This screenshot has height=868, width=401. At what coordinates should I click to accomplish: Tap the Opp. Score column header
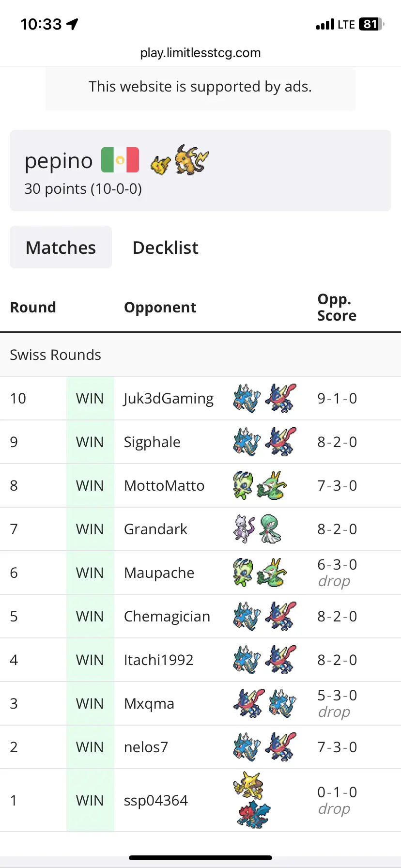337,307
